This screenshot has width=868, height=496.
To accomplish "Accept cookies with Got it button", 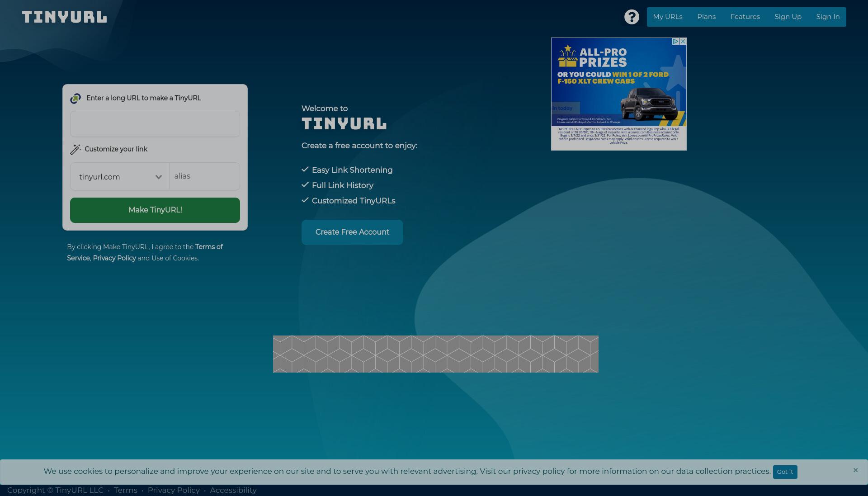I will tap(785, 472).
